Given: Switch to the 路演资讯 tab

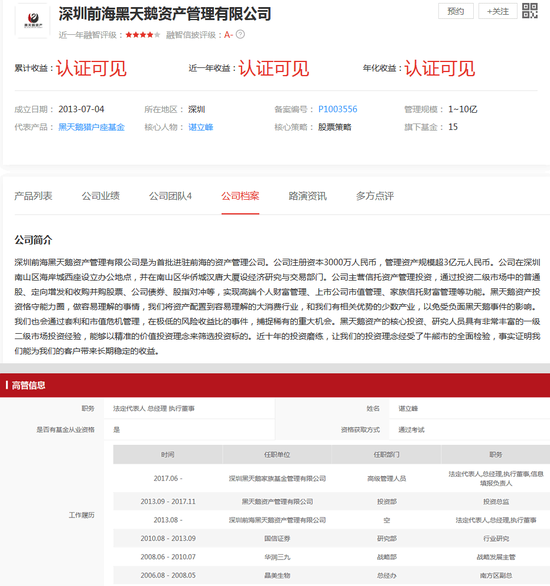Looking at the screenshot, I should (308, 196).
